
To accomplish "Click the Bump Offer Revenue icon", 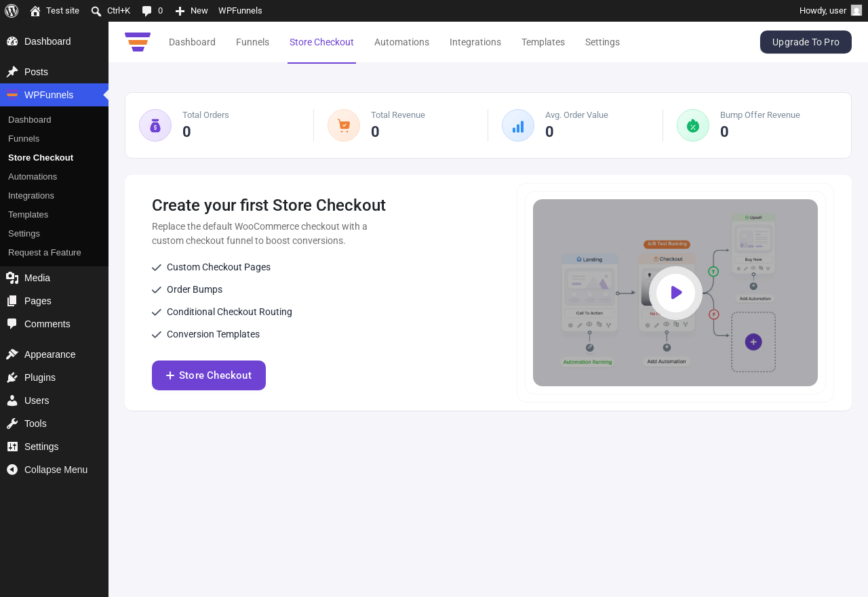I will pyautogui.click(x=693, y=125).
